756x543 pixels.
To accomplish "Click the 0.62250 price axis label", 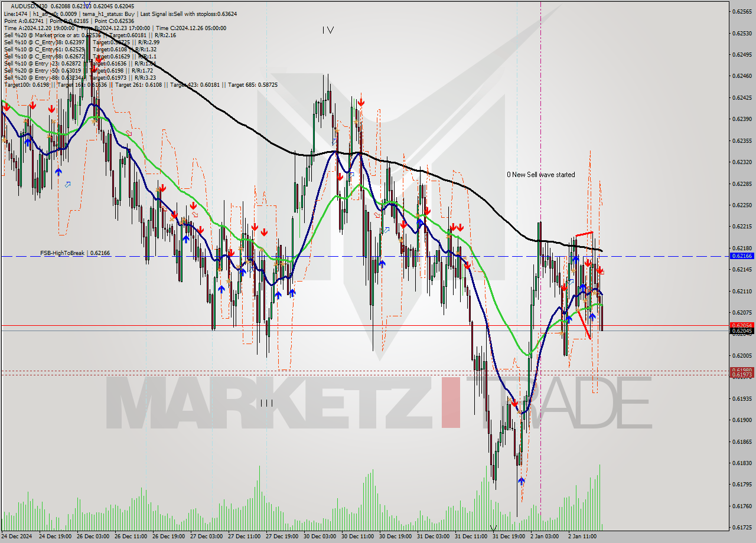I will pos(742,205).
